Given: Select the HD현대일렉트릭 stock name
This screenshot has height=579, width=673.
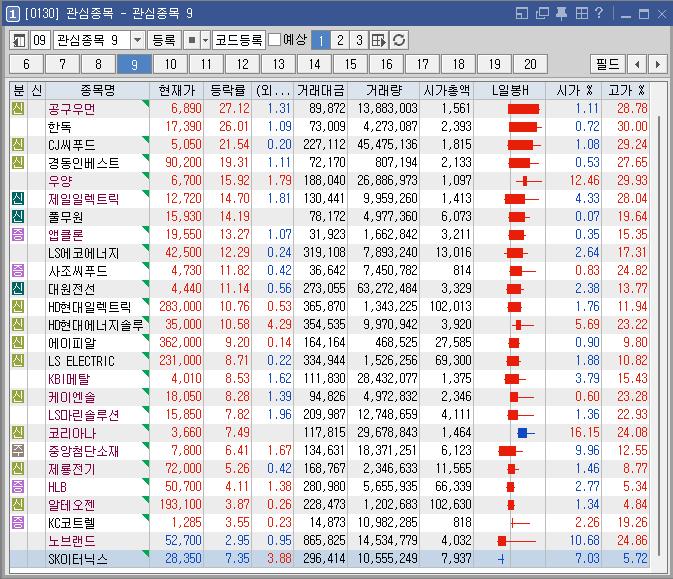Looking at the screenshot, I should pos(89,307).
